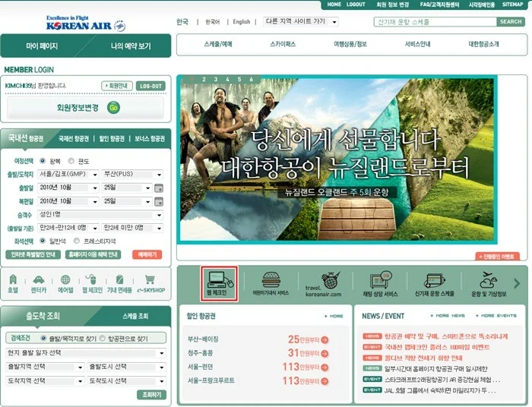Select the 프레스티지석 seat class radio
532x407 pixels.
tap(77, 241)
